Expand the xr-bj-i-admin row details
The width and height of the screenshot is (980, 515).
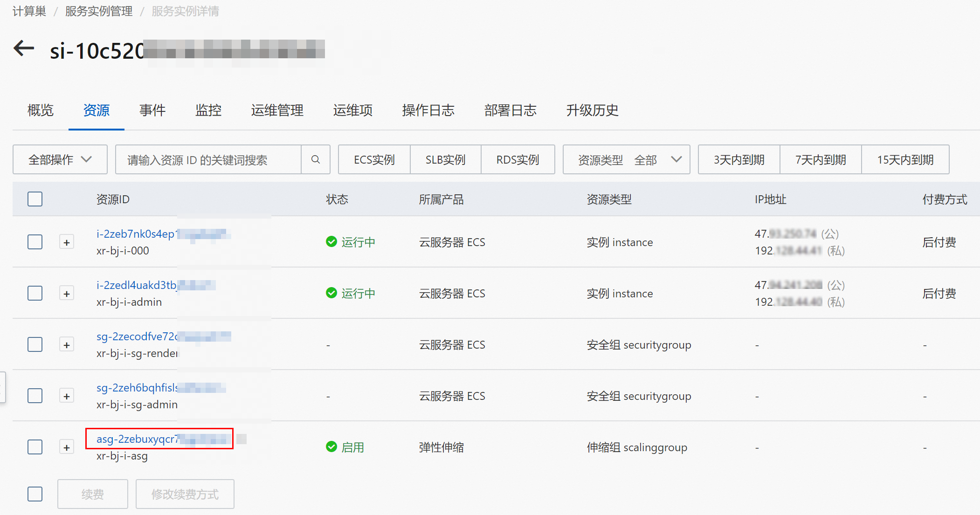[67, 294]
